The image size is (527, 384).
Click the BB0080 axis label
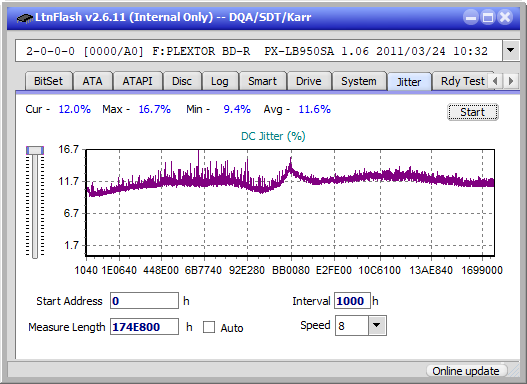click(x=291, y=270)
